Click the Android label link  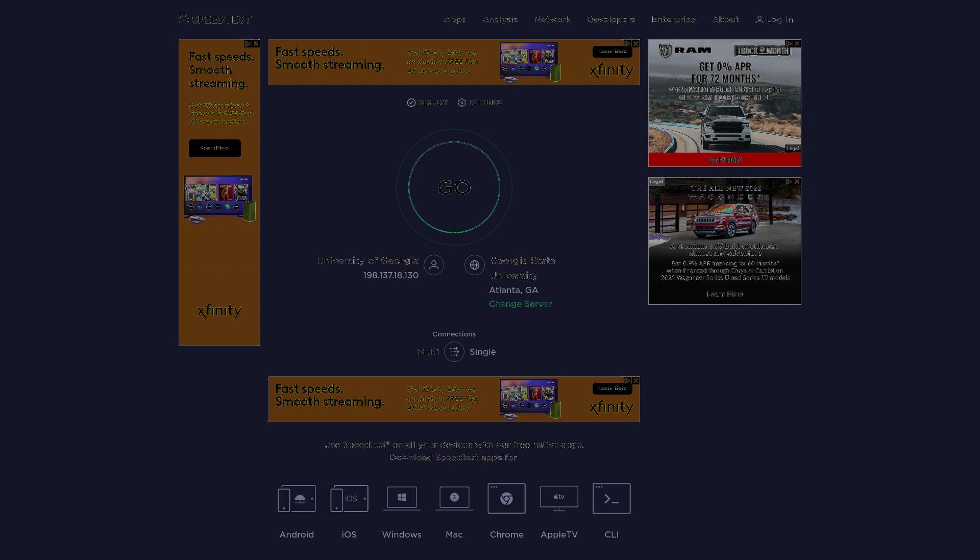click(297, 534)
